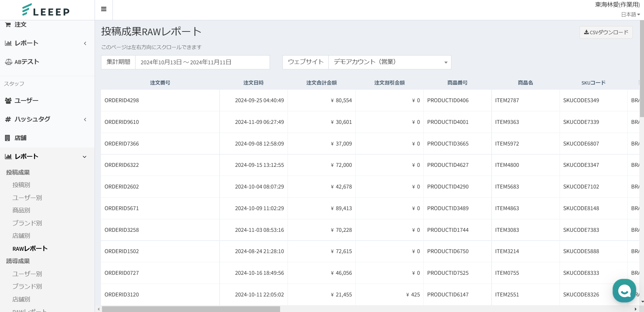The height and width of the screenshot is (312, 644).
Task: Click the horizontal scrollbar thumb
Action: [x=191, y=309]
